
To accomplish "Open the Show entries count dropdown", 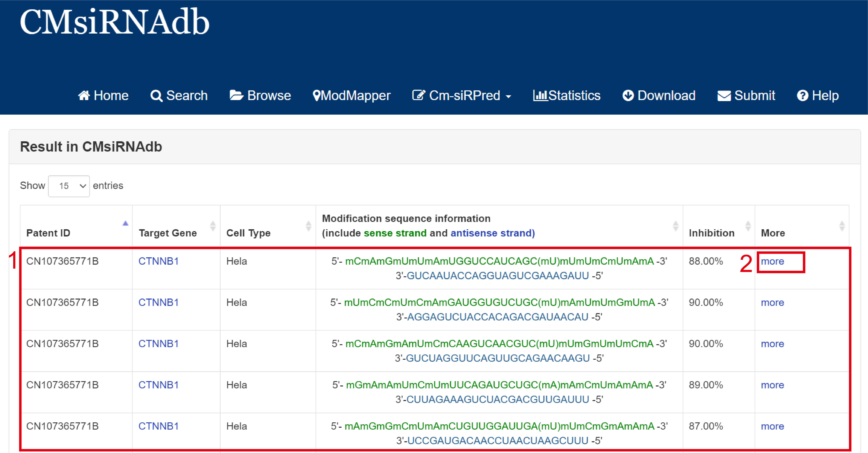I will pyautogui.click(x=69, y=186).
